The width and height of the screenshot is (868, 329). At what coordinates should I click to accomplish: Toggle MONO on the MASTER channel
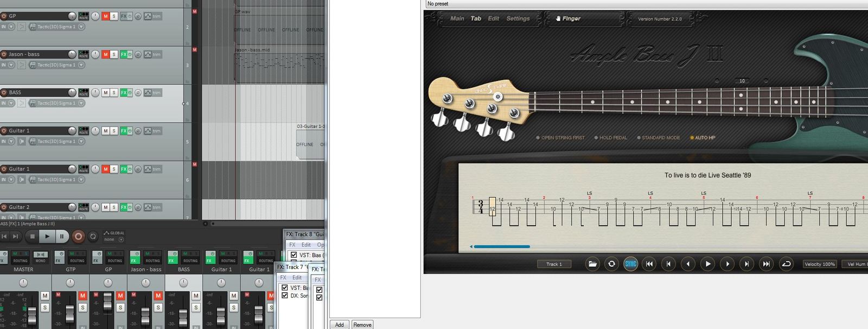40,257
